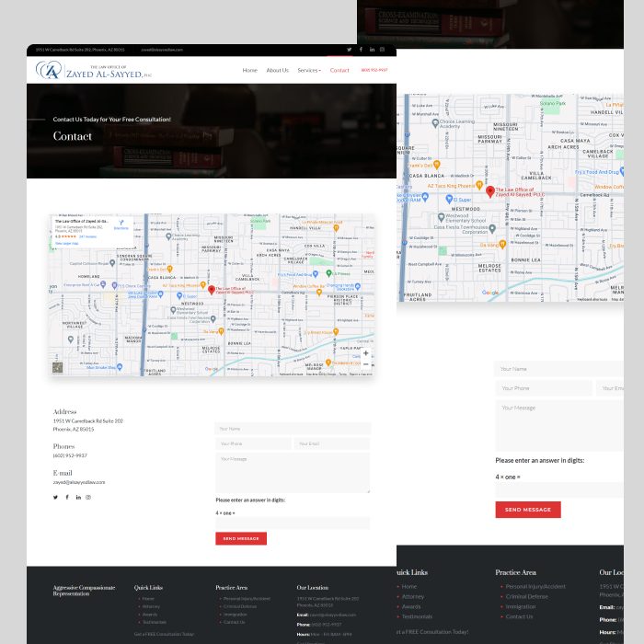Click the Your Name input field
The image size is (644, 644).
click(293, 429)
